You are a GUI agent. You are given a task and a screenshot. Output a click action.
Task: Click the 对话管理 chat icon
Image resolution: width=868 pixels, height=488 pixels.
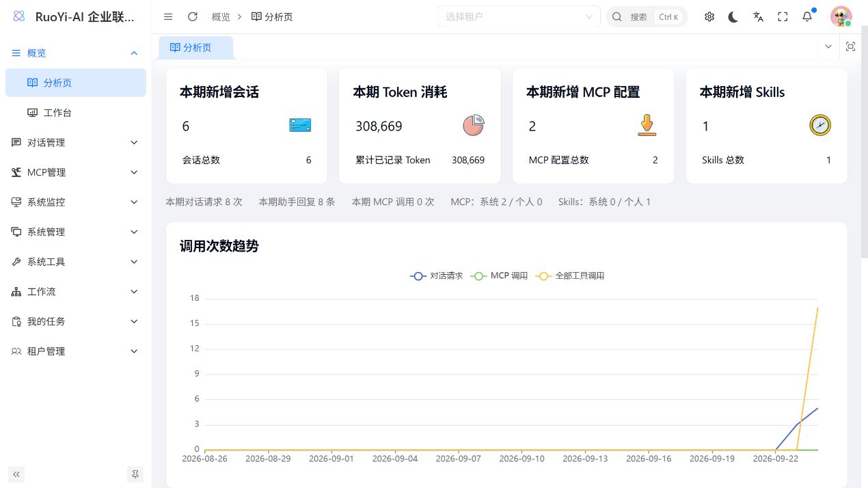pos(16,142)
